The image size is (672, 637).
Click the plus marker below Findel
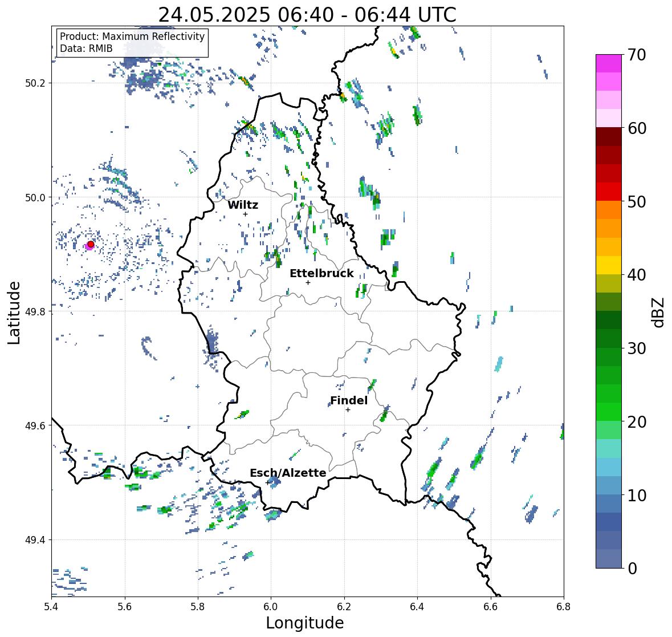point(348,410)
